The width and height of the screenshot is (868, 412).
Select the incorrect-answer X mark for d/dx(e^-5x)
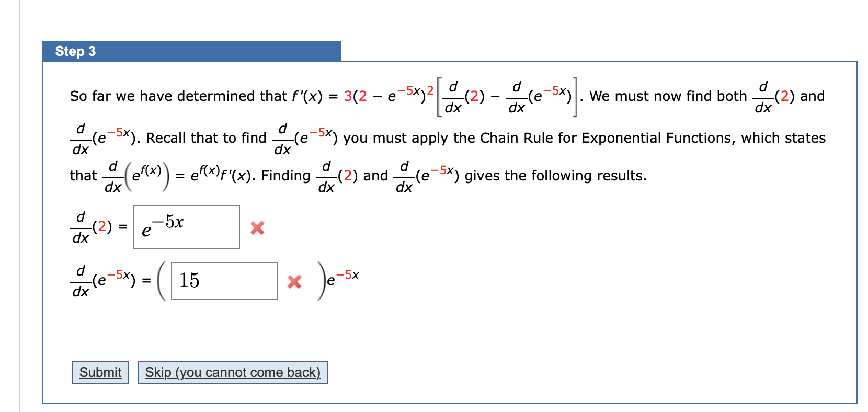pos(294,282)
